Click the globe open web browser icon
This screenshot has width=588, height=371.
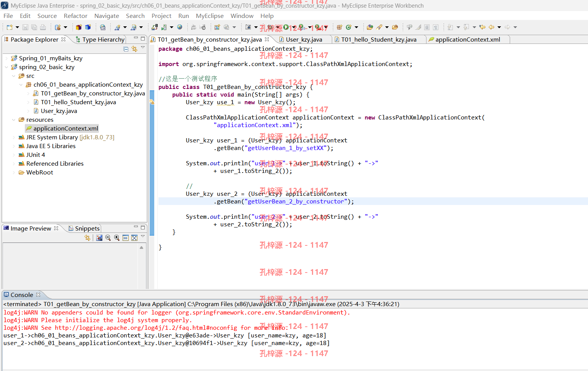179,27
